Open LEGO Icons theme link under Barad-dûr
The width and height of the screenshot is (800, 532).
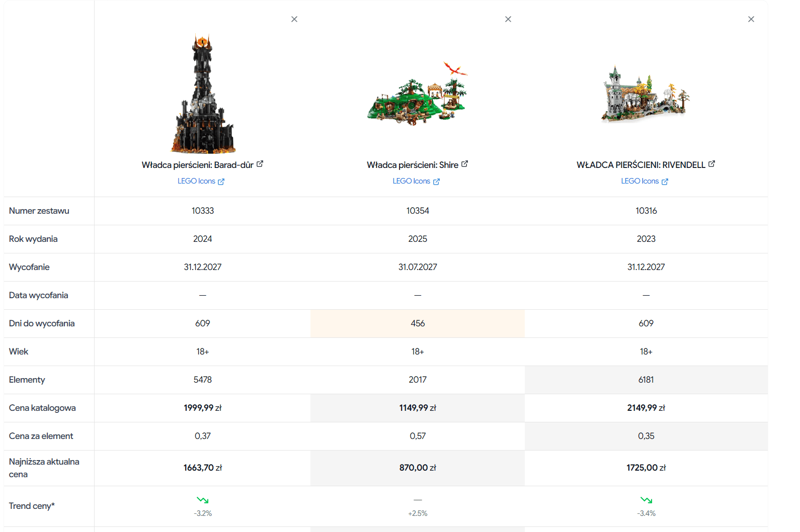196,181
